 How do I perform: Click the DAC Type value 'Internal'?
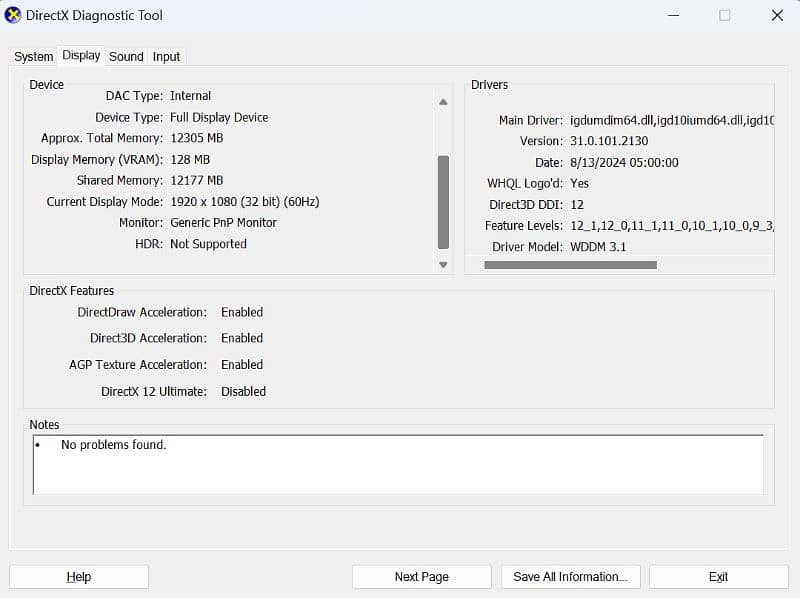pos(190,96)
